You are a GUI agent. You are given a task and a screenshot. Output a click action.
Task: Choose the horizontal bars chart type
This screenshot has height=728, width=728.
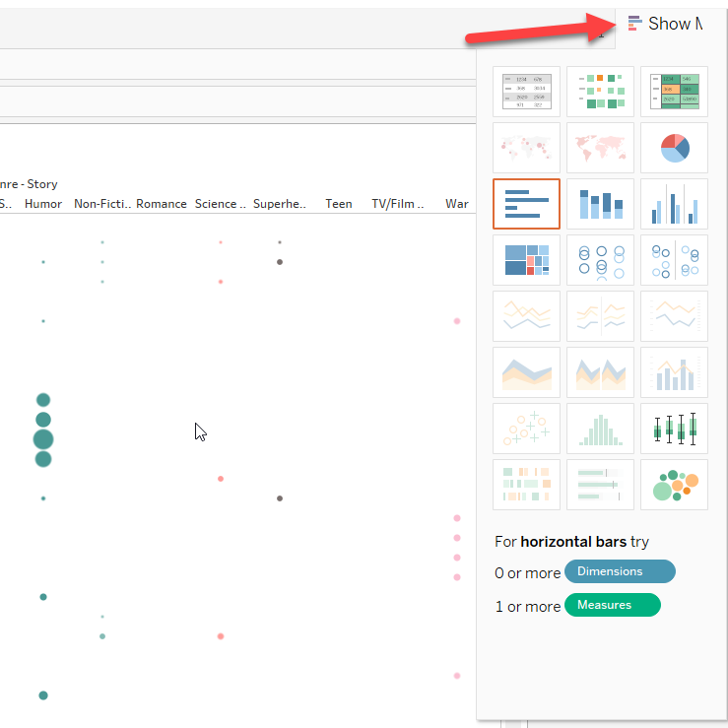[x=526, y=204]
